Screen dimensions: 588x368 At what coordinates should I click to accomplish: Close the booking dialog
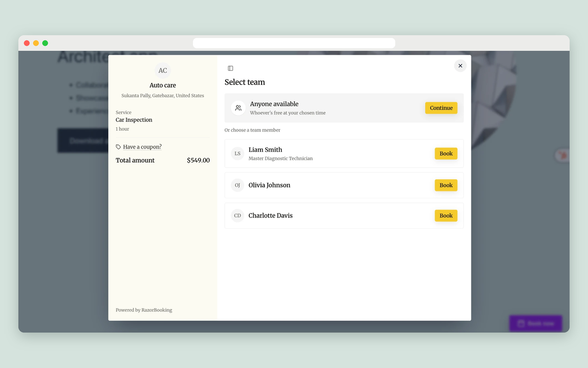pos(460,66)
